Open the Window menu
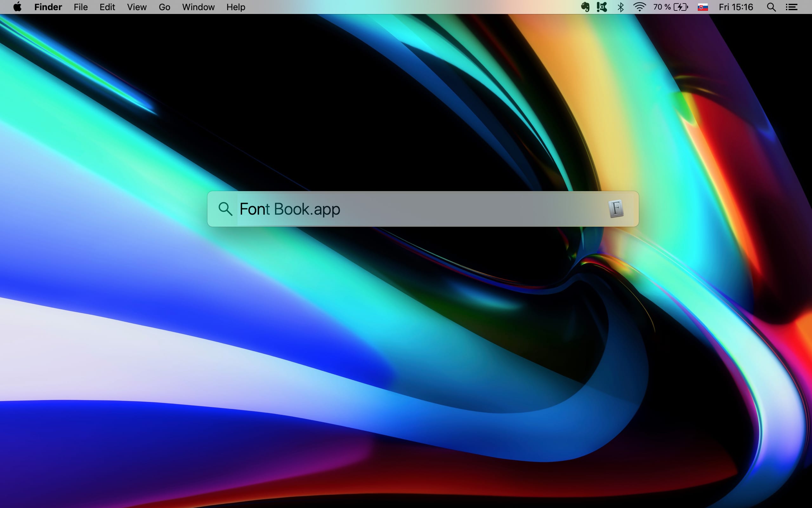The image size is (812, 508). [x=198, y=7]
